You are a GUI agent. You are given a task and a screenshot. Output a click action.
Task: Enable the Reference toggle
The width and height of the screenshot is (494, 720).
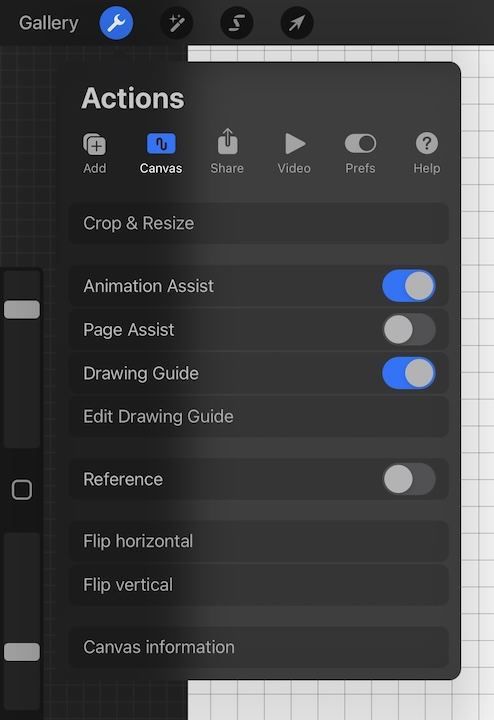click(409, 479)
